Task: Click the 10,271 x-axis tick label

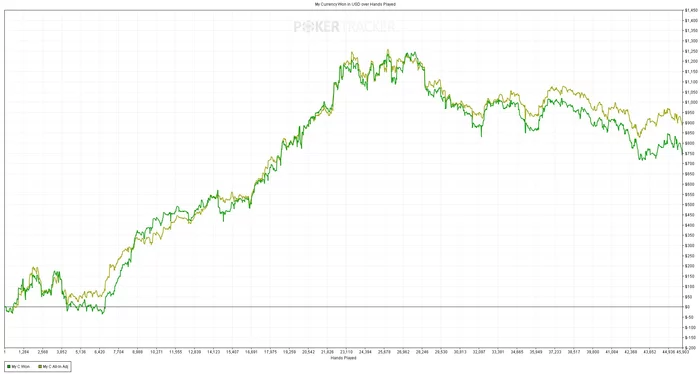Action: tap(156, 352)
